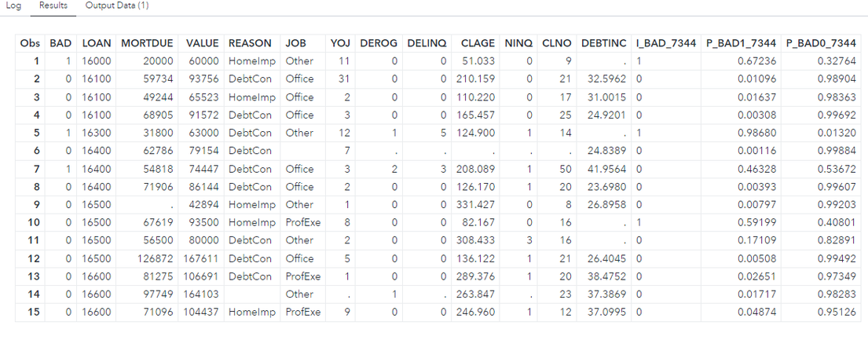Switch to the Log tab

[13, 6]
